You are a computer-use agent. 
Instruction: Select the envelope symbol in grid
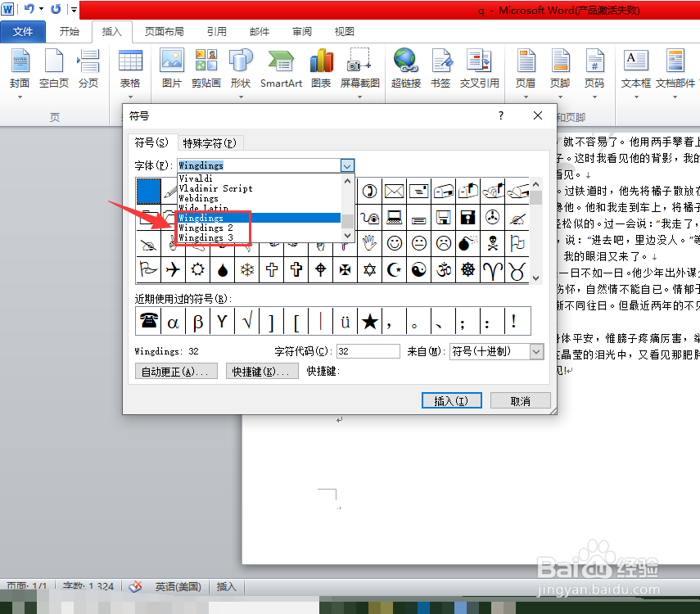click(x=394, y=192)
